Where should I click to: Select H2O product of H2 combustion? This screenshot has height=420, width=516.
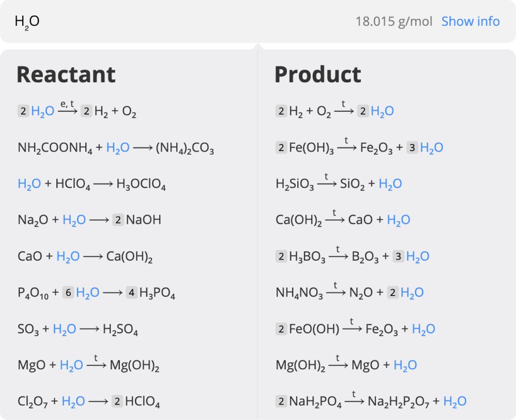coord(382,110)
